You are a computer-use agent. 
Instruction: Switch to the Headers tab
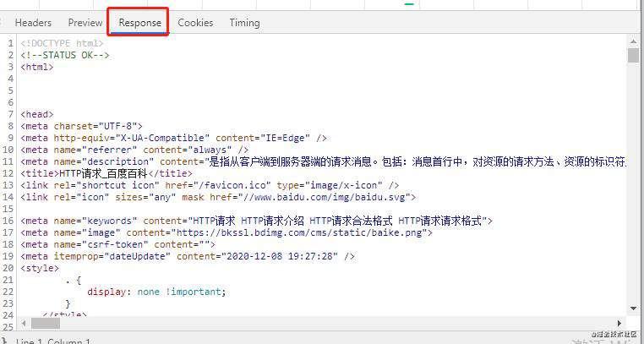(33, 23)
